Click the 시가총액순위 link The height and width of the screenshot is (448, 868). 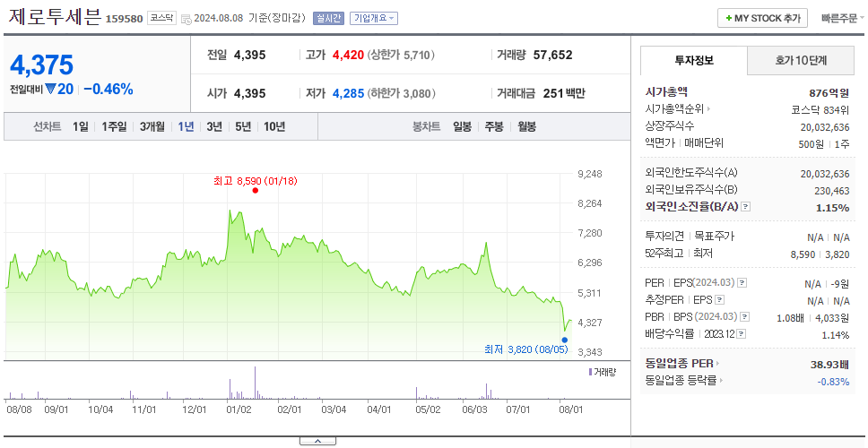pos(675,109)
